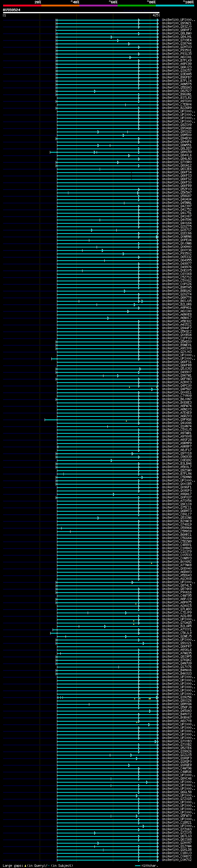Click the red ~20% identity legend bar
197x868 pixels.
(x=22, y=6)
